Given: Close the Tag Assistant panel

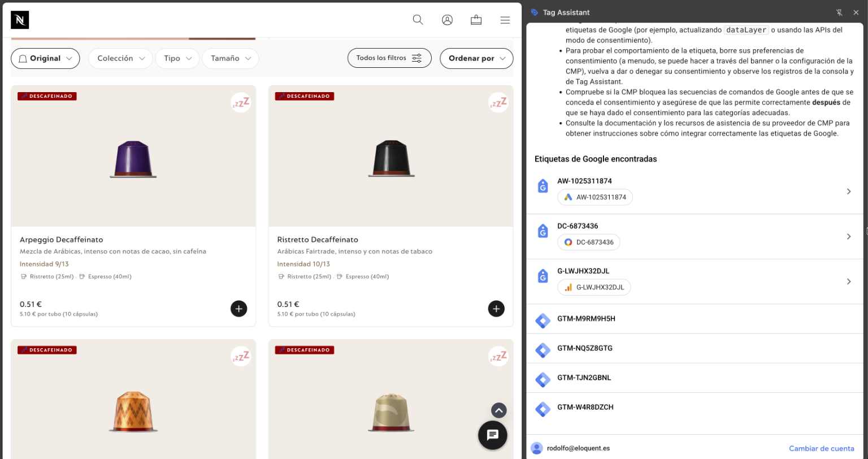Looking at the screenshot, I should click(856, 12).
